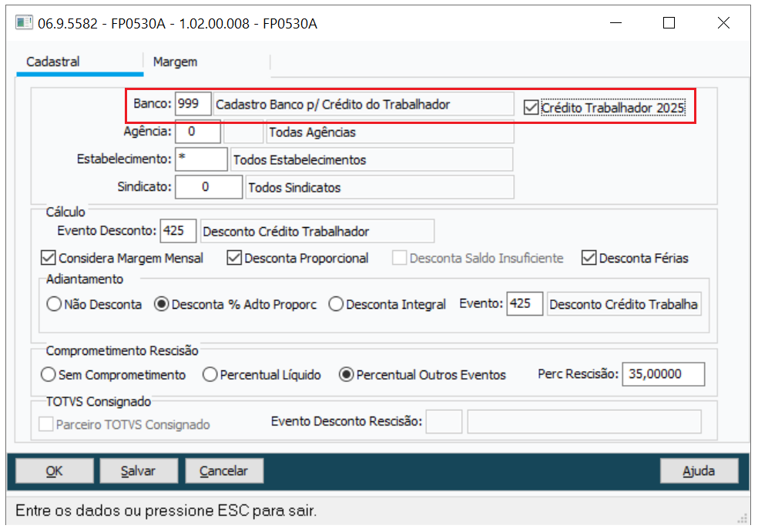Select Percentual Líquido radio button
The height and width of the screenshot is (532, 758).
210,374
